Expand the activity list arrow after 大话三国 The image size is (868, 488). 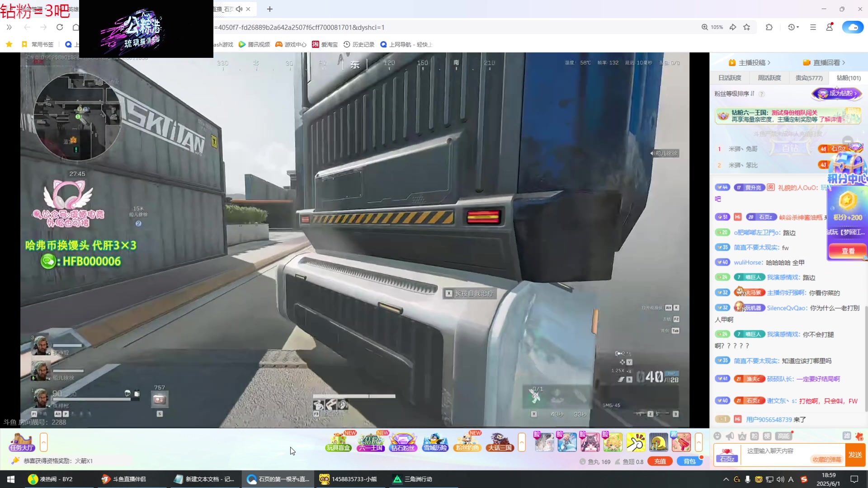pos(522,442)
